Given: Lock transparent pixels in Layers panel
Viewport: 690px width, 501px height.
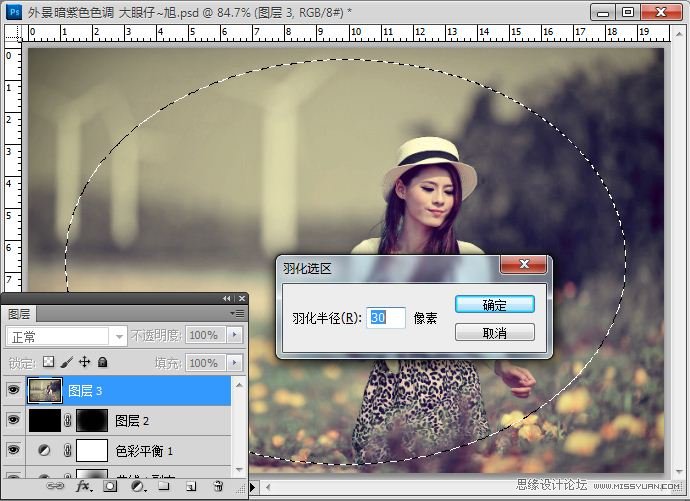Looking at the screenshot, I should (48, 362).
